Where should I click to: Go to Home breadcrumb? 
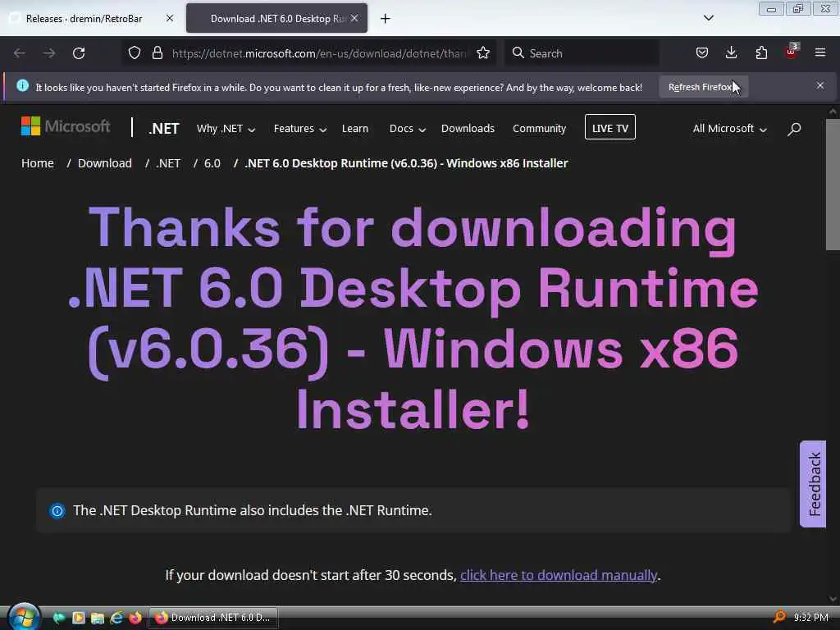pos(38,163)
